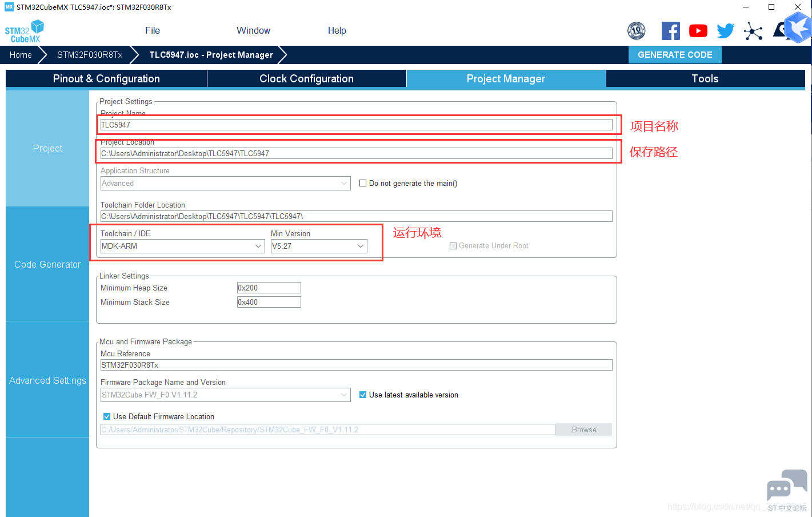The height and width of the screenshot is (517, 812).
Task: Switch to Clock Configuration tab
Action: point(307,79)
